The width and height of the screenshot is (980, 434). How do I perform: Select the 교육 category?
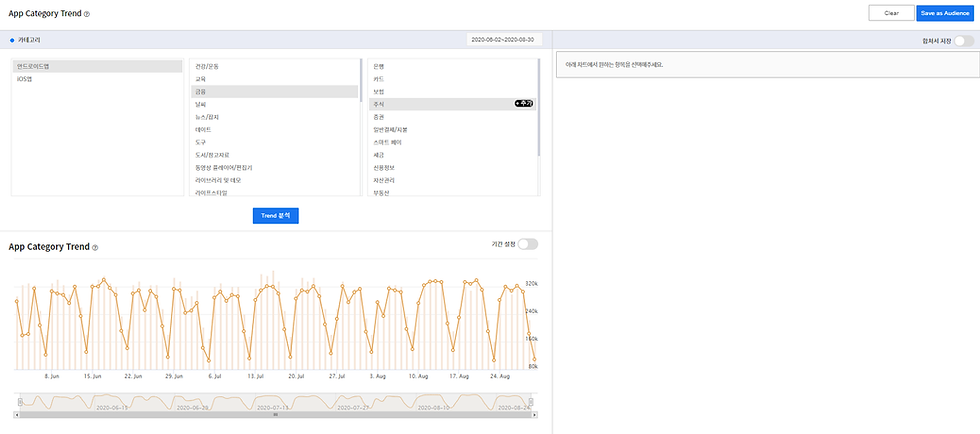(275, 79)
